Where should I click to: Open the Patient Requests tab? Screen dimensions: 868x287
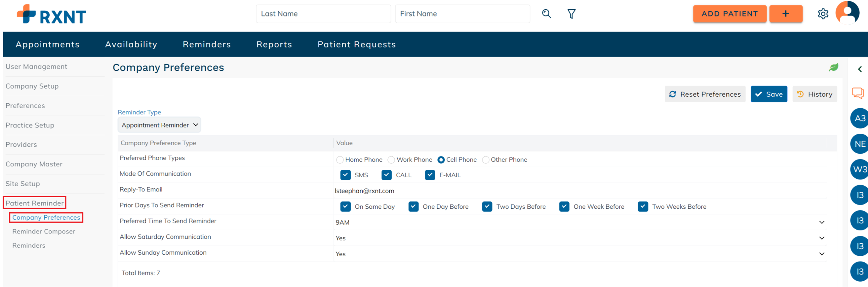tap(357, 45)
